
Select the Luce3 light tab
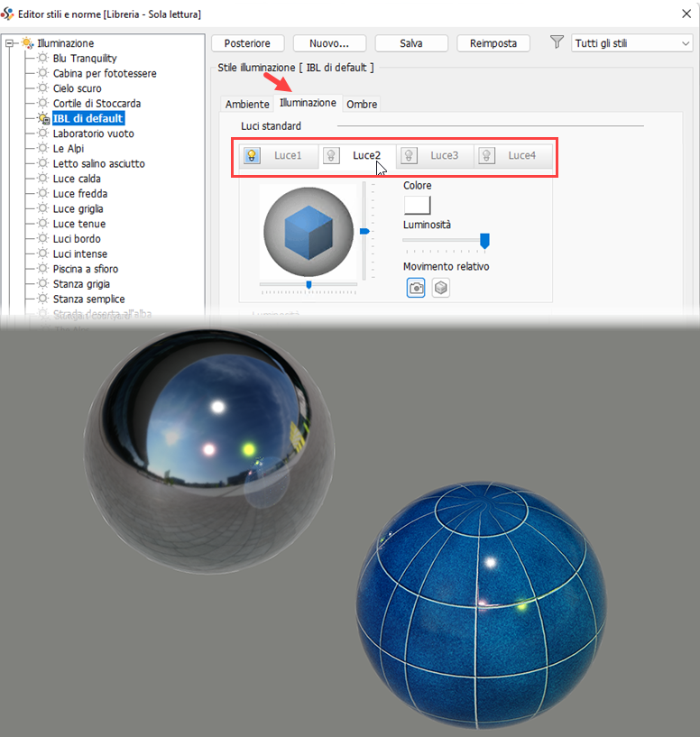click(x=444, y=155)
